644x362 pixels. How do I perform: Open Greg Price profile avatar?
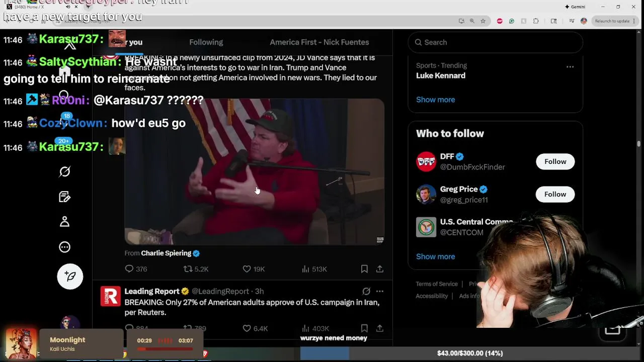tap(426, 194)
